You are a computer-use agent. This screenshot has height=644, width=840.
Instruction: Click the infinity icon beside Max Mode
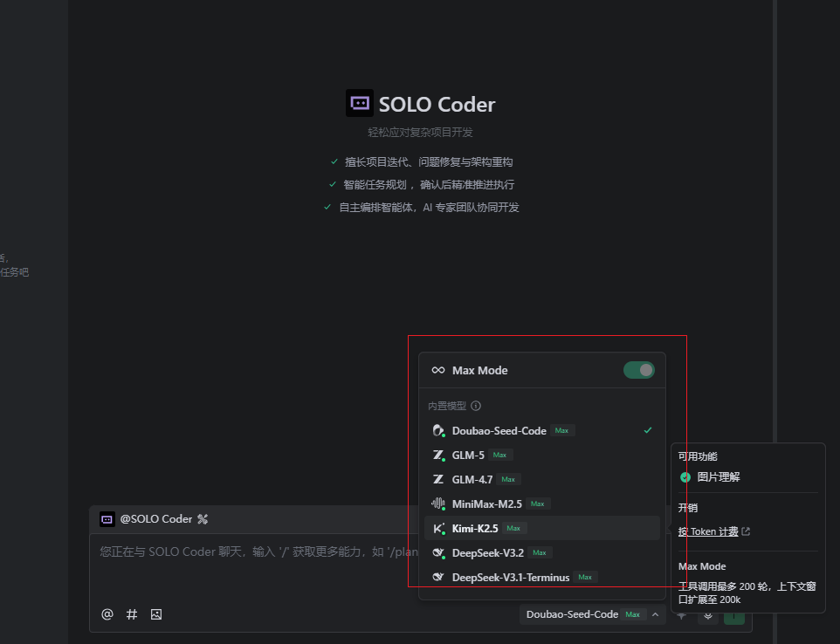(438, 370)
